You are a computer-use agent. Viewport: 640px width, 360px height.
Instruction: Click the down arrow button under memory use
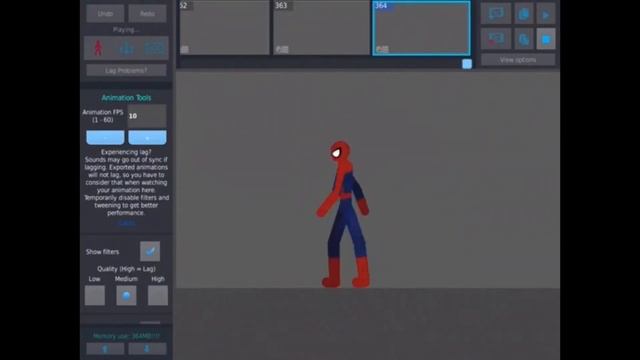point(147,349)
